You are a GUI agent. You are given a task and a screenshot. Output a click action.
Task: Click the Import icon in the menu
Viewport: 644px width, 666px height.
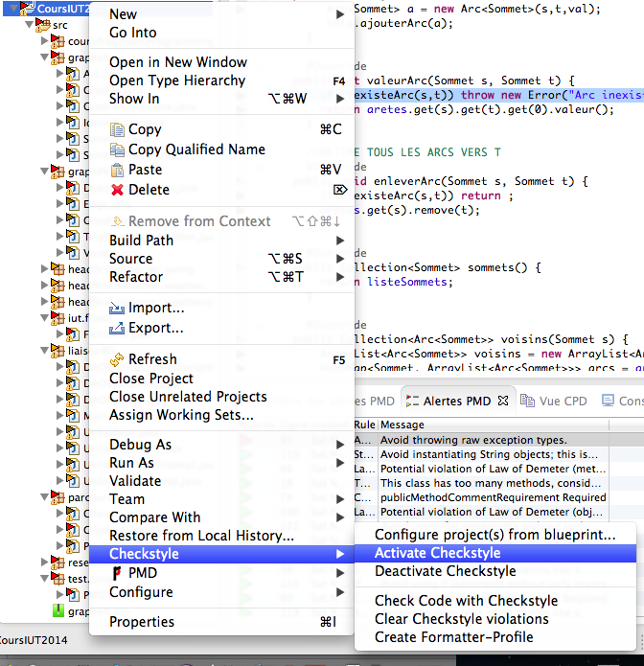[x=118, y=309]
